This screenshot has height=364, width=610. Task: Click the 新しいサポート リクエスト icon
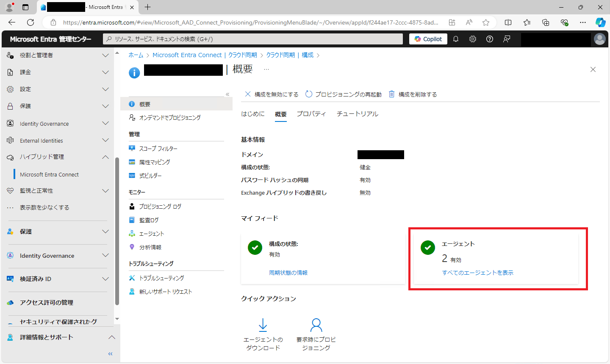point(132,292)
